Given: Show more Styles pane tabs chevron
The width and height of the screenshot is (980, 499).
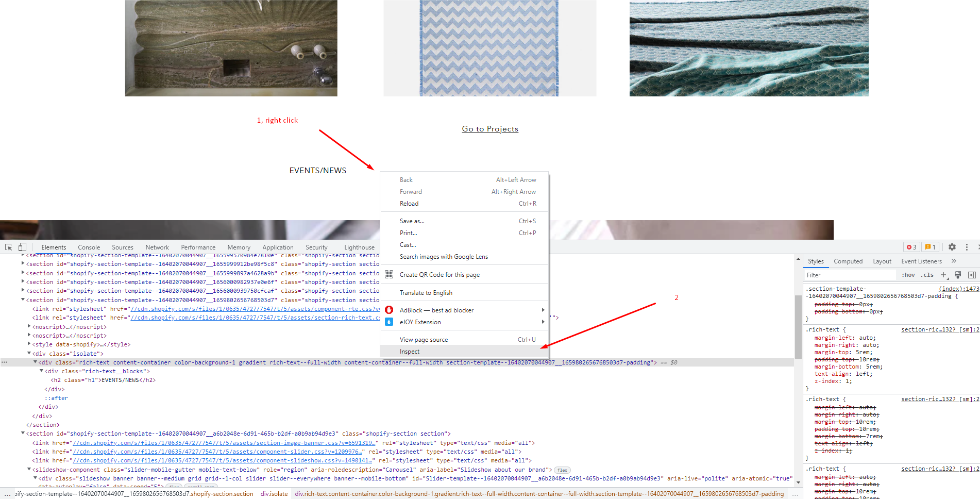Looking at the screenshot, I should coord(954,261).
